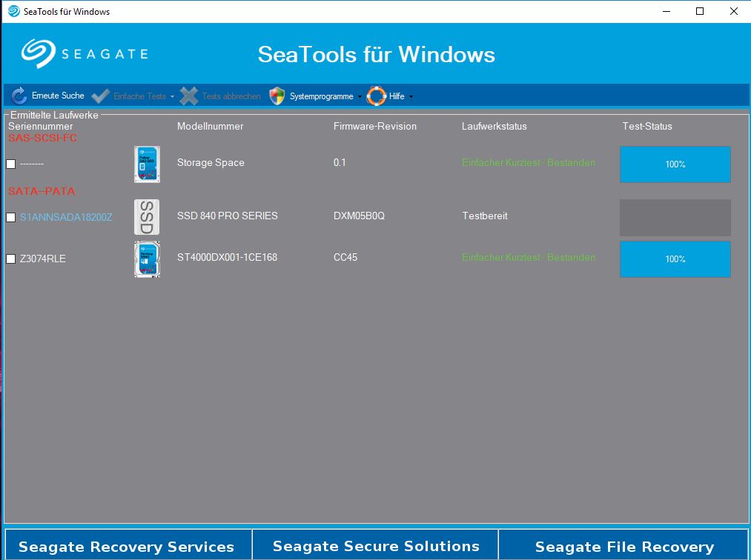Viewport: 751px width, 560px height.
Task: Open Seagate Secure Solutions
Action: tap(375, 544)
